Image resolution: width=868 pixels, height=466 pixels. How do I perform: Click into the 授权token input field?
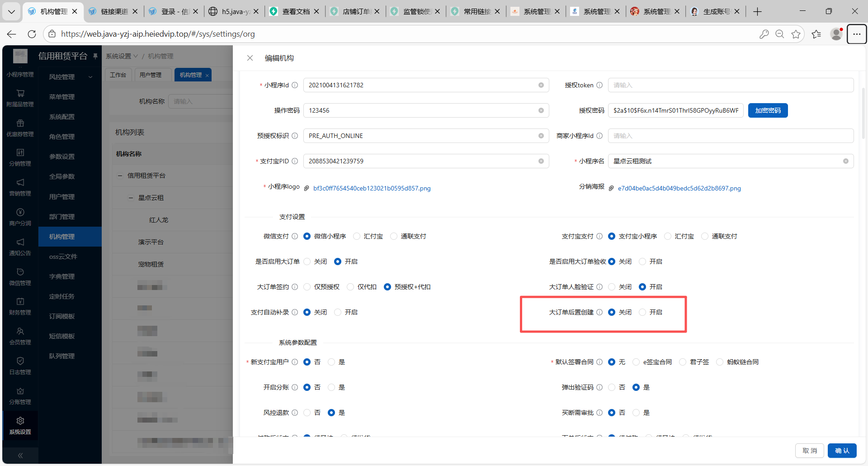tap(730, 85)
